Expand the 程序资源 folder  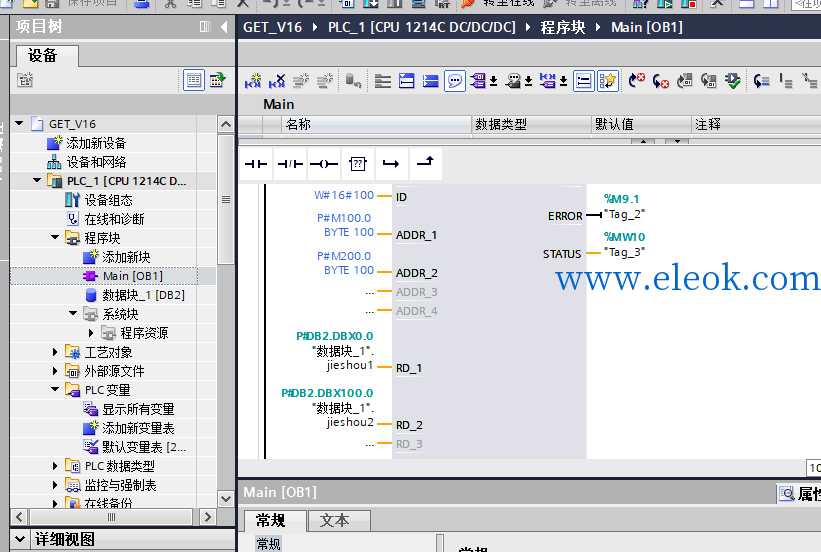point(91,333)
